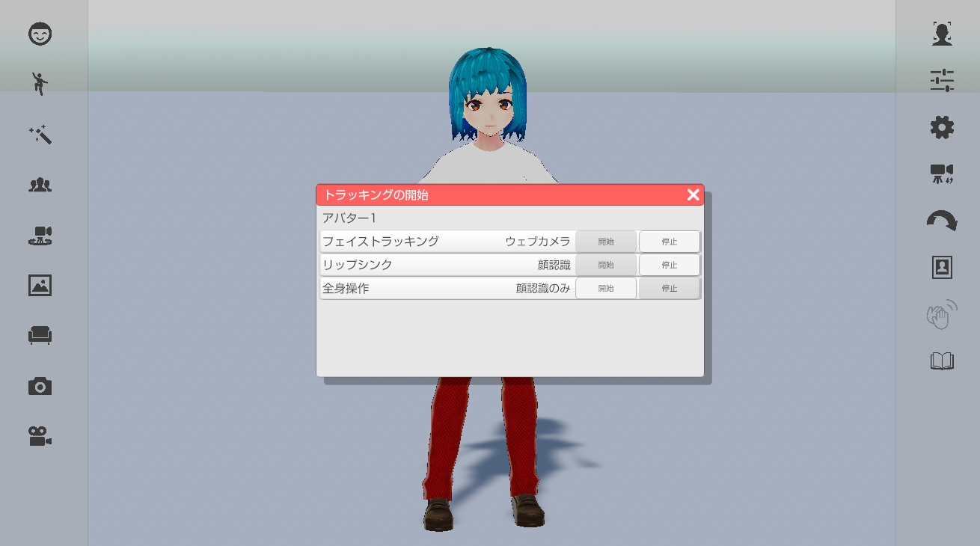This screenshot has width=980, height=546.
Task: Open the settings gear
Action: (941, 127)
